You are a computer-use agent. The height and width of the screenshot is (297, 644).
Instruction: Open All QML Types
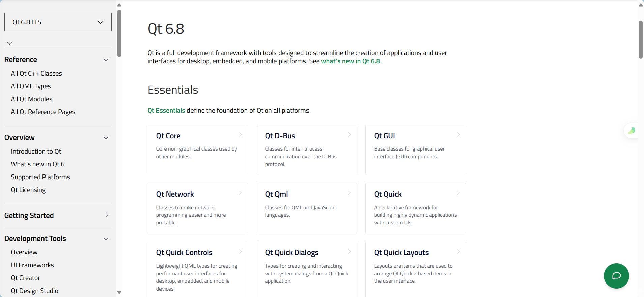(x=31, y=86)
